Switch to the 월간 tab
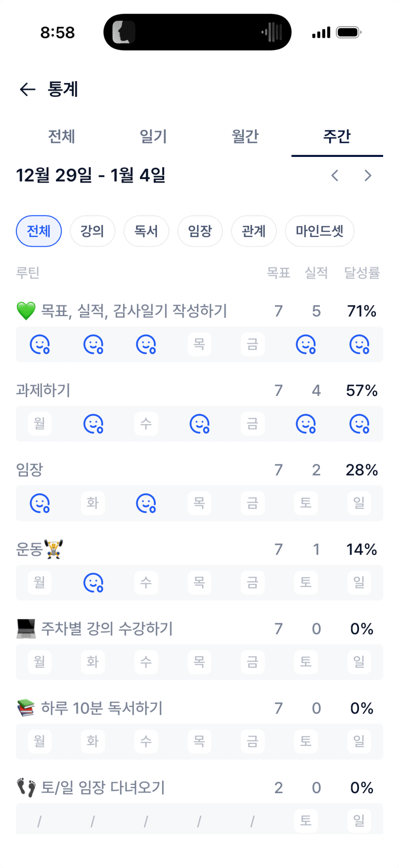 coord(245,137)
